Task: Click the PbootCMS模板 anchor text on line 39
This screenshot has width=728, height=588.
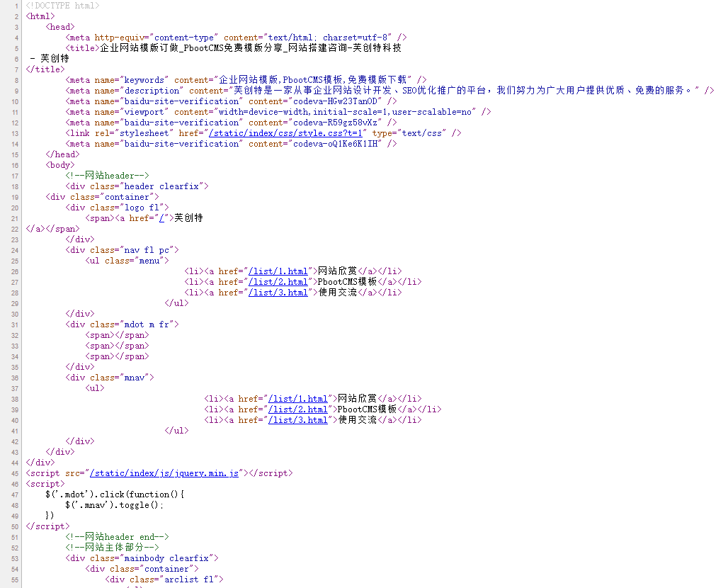Action: [368, 409]
